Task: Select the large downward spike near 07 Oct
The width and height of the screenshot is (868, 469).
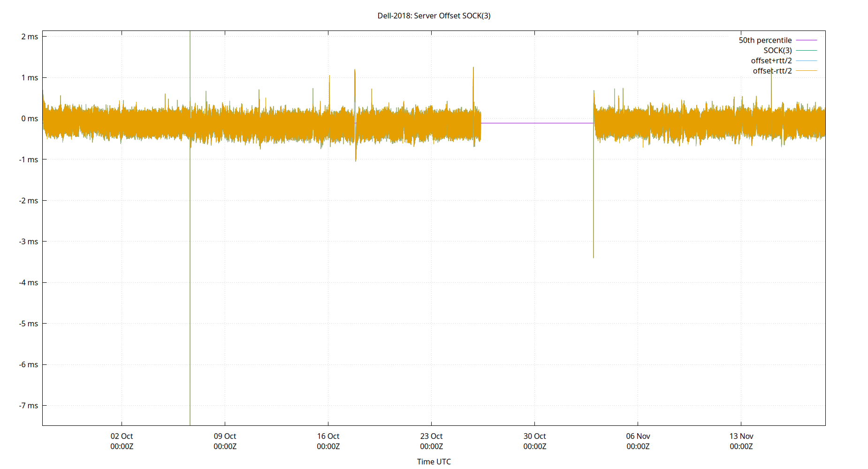Action: click(190, 281)
